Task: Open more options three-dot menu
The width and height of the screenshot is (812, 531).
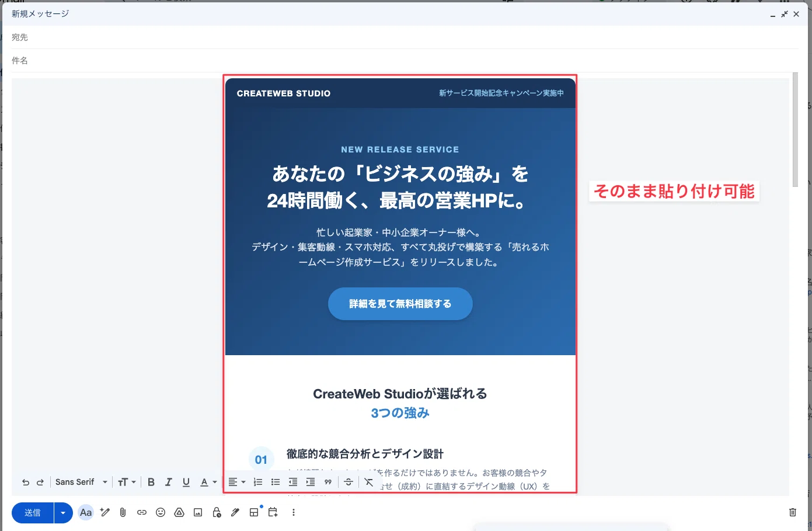Action: coord(294,512)
